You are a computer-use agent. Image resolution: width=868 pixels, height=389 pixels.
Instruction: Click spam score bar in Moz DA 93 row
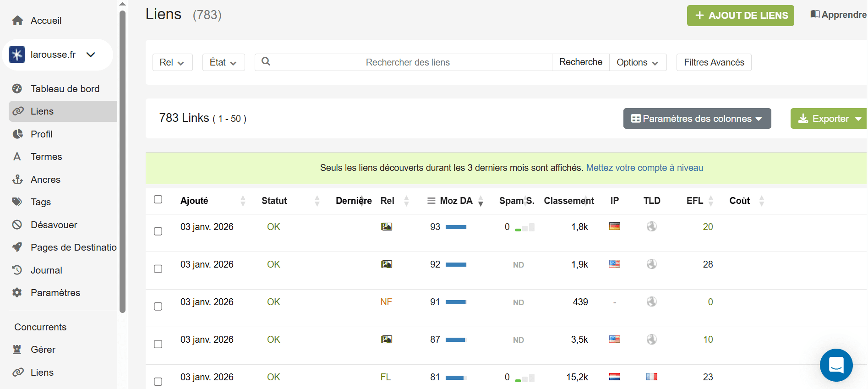click(x=525, y=227)
